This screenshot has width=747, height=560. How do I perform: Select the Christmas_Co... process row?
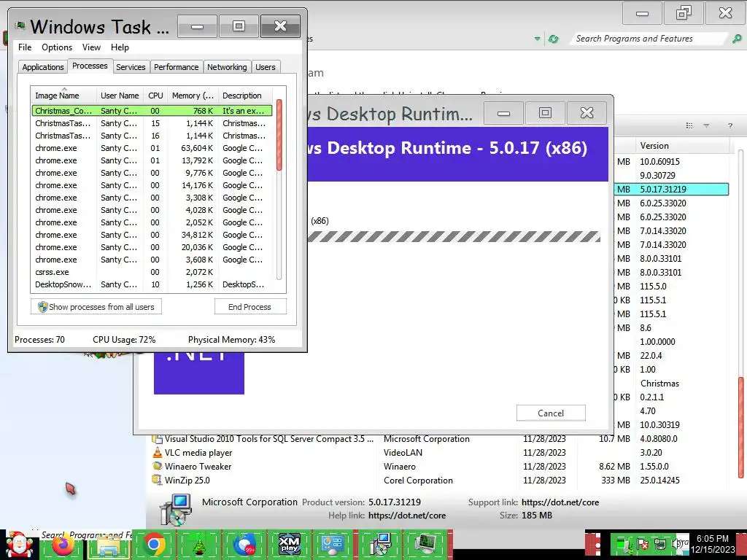152,111
